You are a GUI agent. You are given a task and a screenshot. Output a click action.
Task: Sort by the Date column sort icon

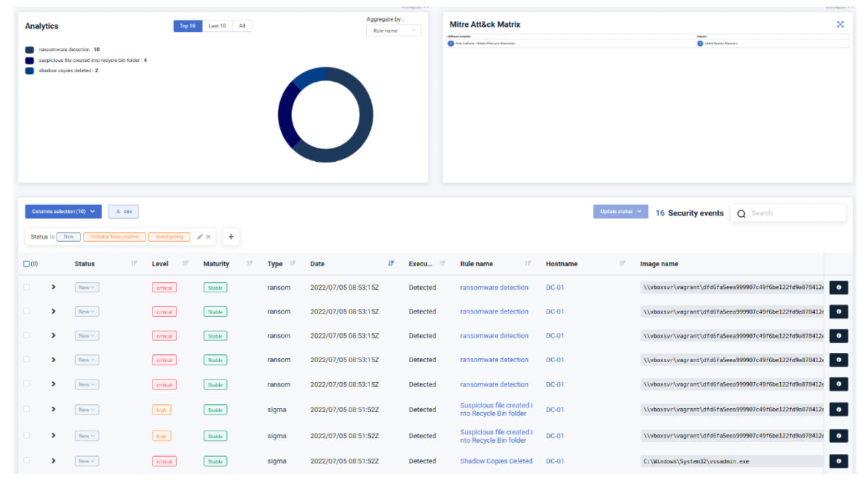391,264
